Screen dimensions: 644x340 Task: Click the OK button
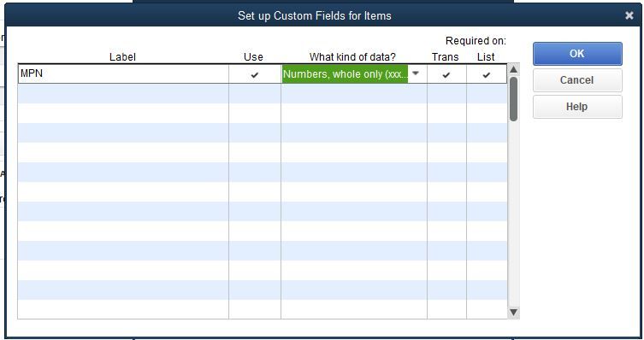click(x=577, y=54)
